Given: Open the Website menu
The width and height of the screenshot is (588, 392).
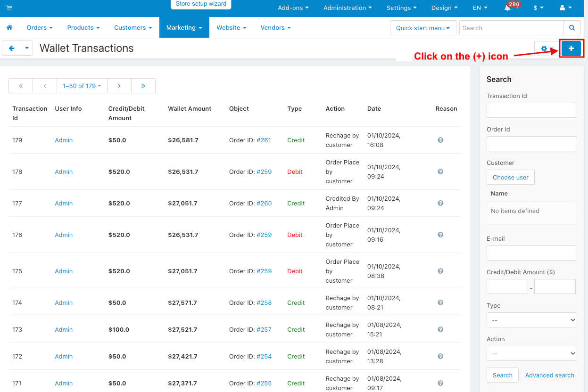Looking at the screenshot, I should click(x=232, y=28).
